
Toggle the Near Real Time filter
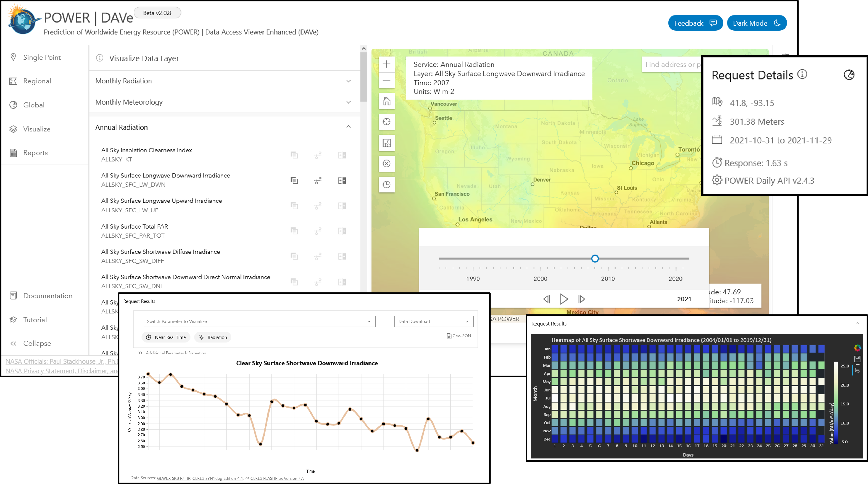(x=166, y=337)
